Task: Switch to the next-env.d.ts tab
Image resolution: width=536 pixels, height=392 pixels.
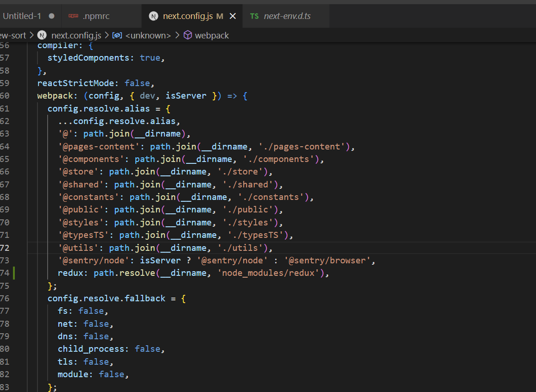Action: click(x=286, y=15)
